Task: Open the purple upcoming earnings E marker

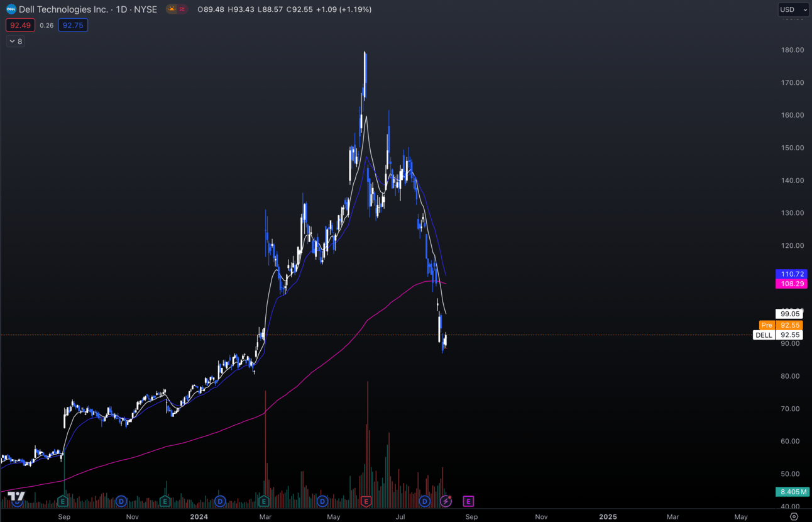Action: [x=468, y=501]
